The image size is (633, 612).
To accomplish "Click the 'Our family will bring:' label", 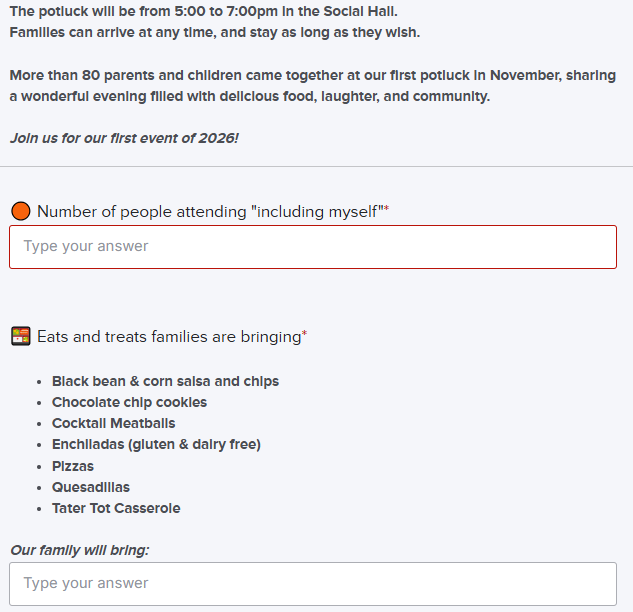I will tap(79, 550).
